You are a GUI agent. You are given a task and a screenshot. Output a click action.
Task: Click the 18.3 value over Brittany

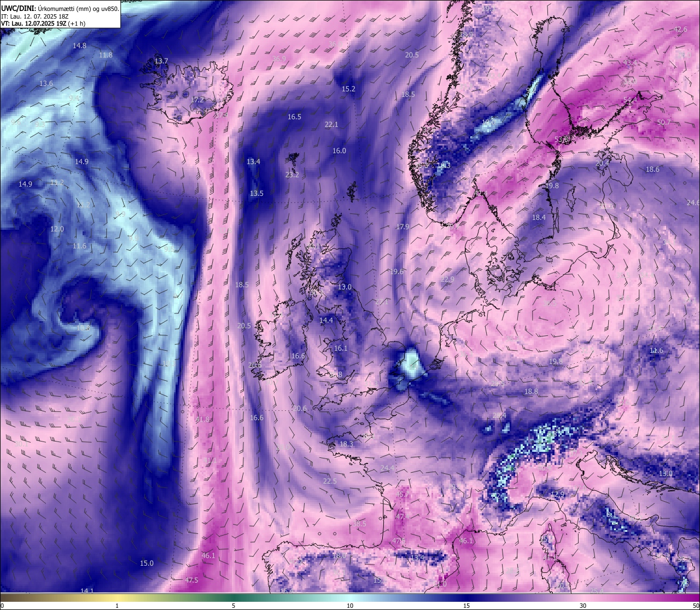(x=346, y=444)
